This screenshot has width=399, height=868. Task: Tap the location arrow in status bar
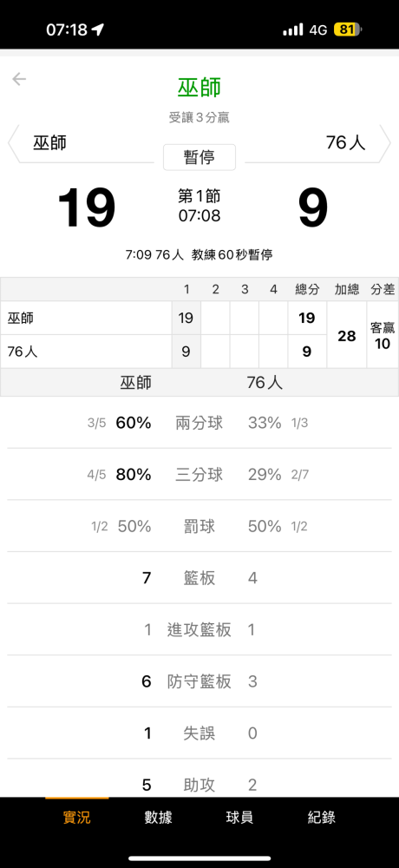(98, 30)
